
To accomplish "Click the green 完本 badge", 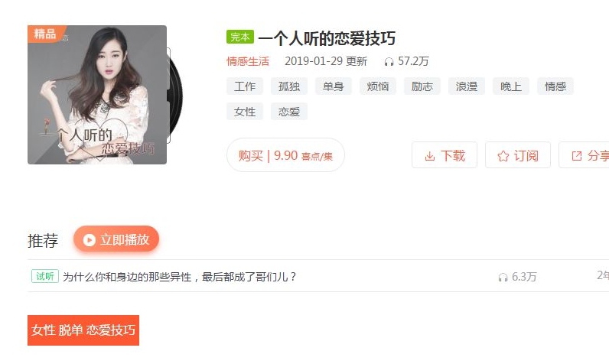I will click(x=240, y=37).
